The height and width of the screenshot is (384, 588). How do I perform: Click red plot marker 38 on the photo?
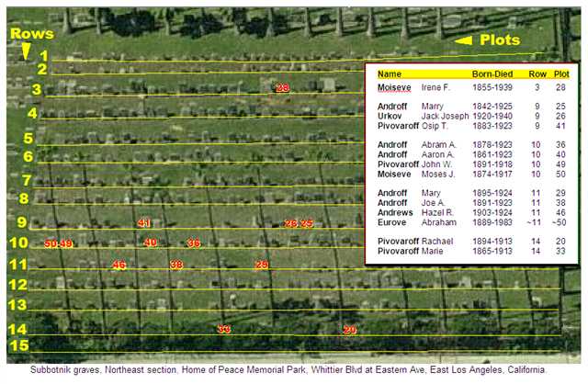coord(176,265)
